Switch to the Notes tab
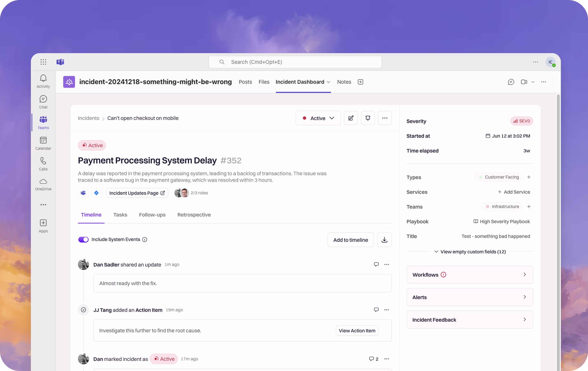Screen dimensions: 588x371 344,82
